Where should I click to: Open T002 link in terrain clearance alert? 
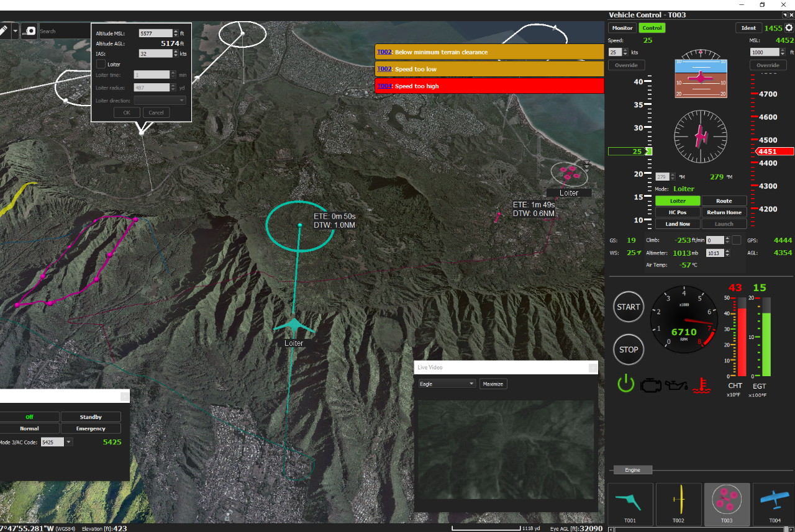(384, 52)
